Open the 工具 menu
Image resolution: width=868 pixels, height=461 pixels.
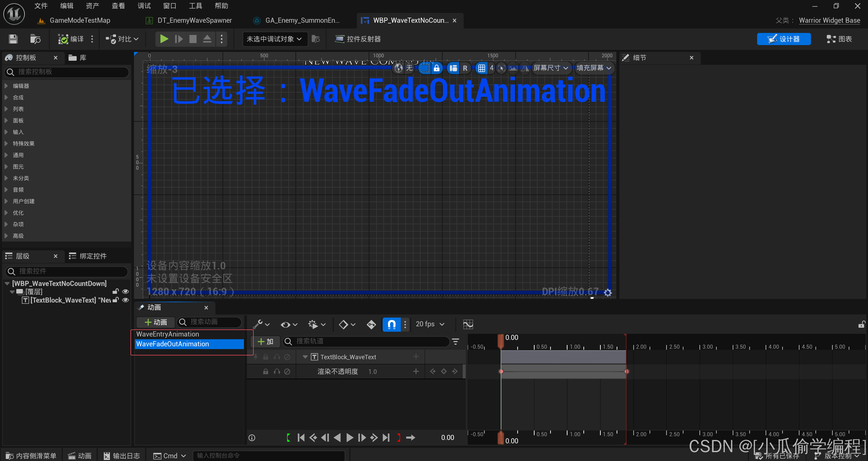195,6
